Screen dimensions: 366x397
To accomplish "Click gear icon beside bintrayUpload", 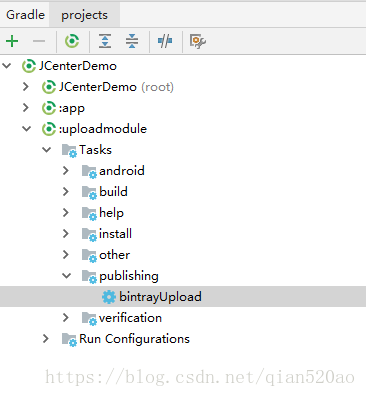I will [109, 297].
